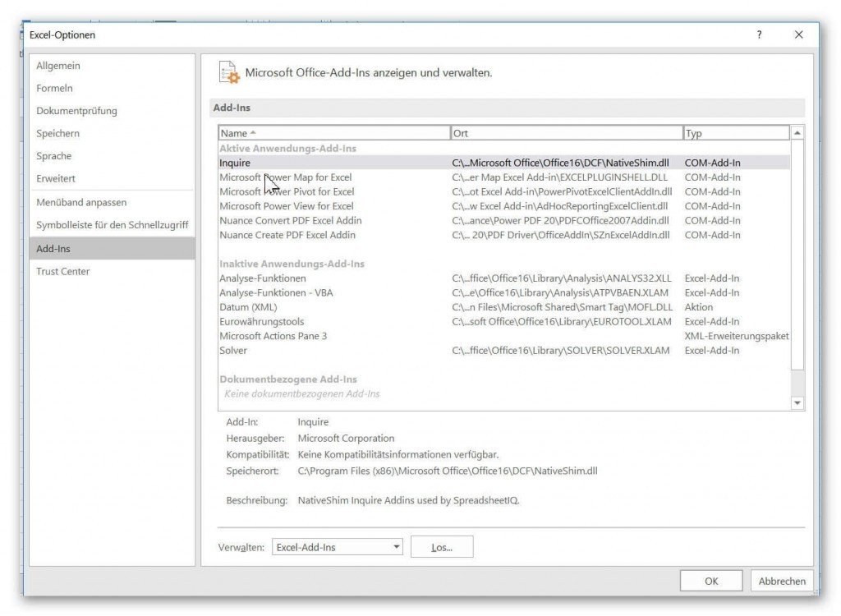This screenshot has height=616, width=841.
Task: Select the Add-Ins category in the sidebar
Action: click(112, 248)
